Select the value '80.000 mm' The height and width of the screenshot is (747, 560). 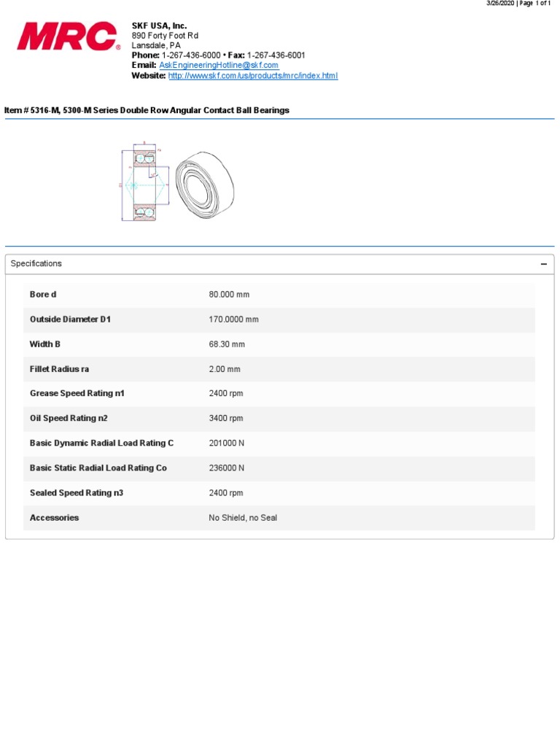(x=229, y=295)
